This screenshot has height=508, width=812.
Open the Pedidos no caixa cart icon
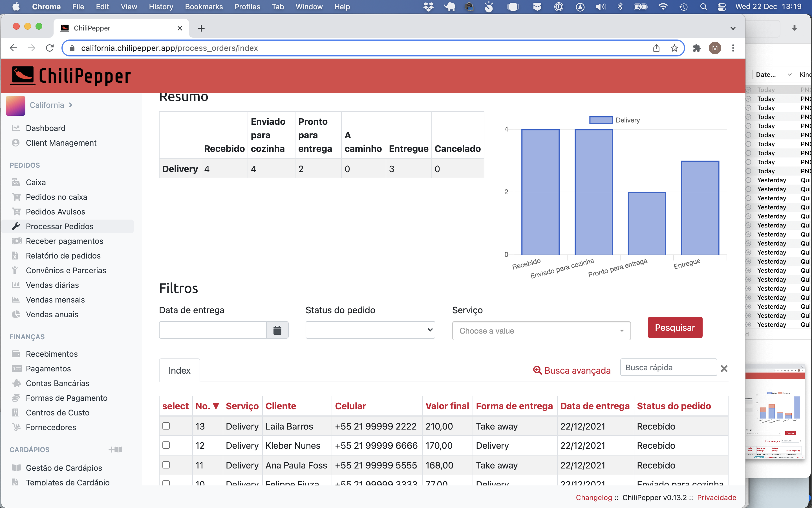click(16, 197)
